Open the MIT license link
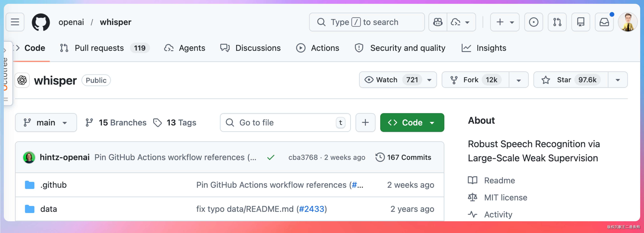The height and width of the screenshot is (233, 644). point(505,198)
